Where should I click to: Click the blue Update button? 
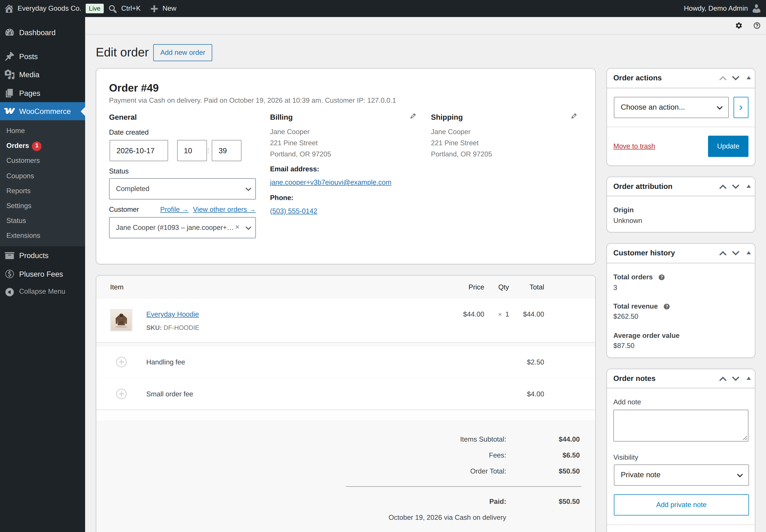point(728,146)
